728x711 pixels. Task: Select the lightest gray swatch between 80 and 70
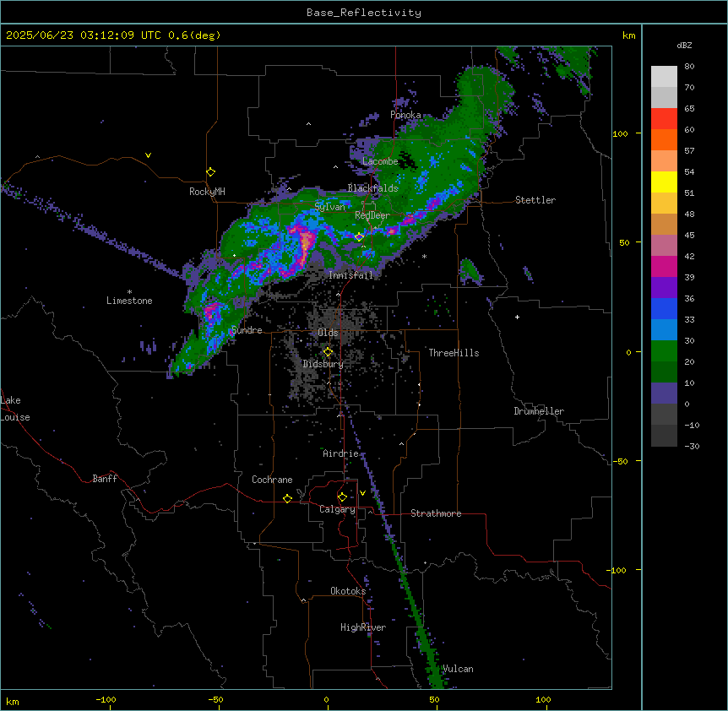coord(664,77)
